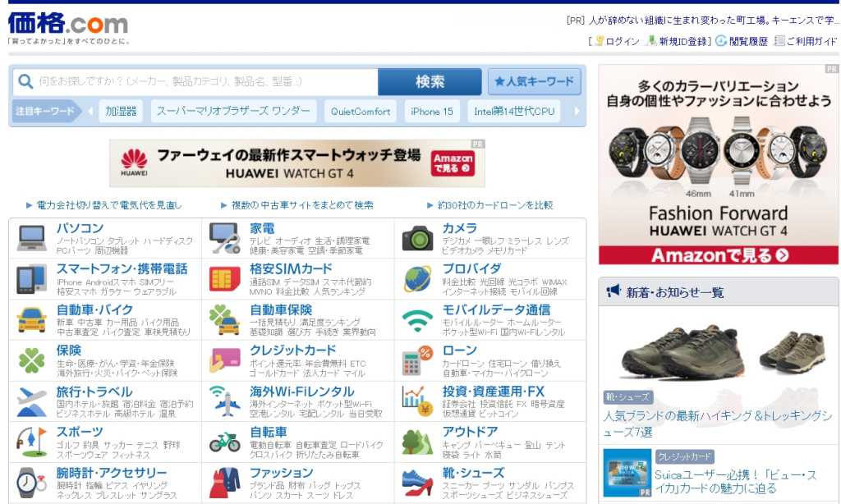Image resolution: width=841 pixels, height=504 pixels.
Task: Click the airplane icon for 旅行・トラベル
Action: tap(32, 401)
